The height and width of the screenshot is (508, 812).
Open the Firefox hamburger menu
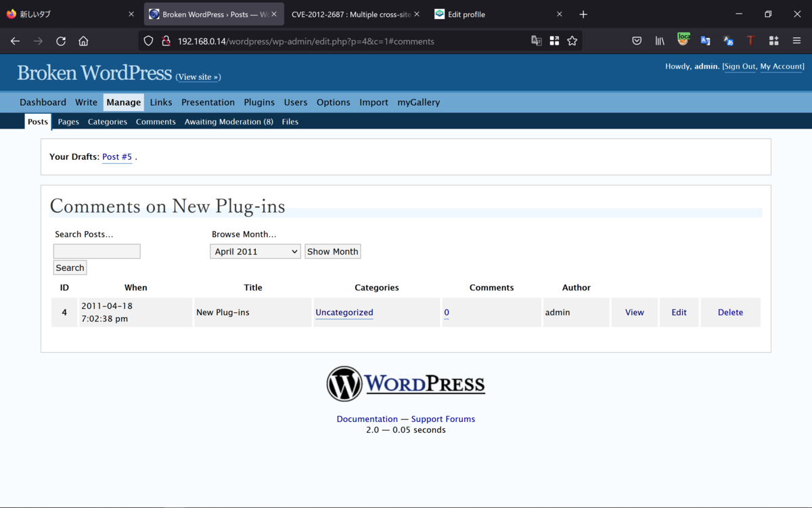coord(796,41)
